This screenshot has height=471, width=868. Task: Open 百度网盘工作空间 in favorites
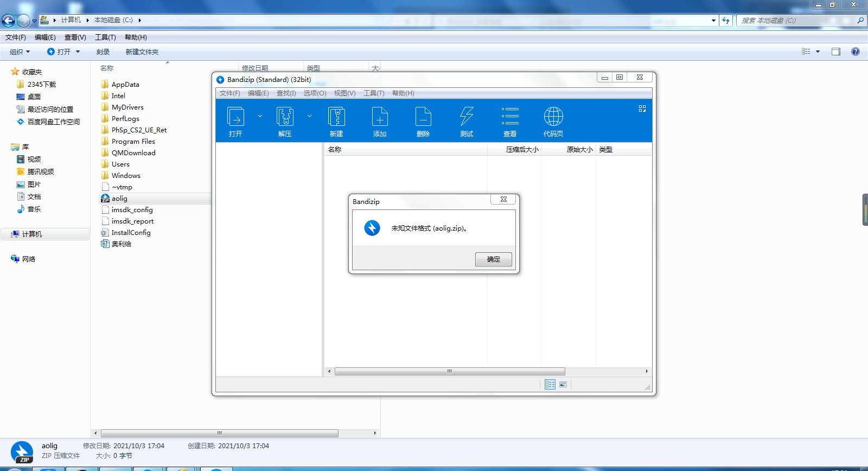(x=54, y=122)
